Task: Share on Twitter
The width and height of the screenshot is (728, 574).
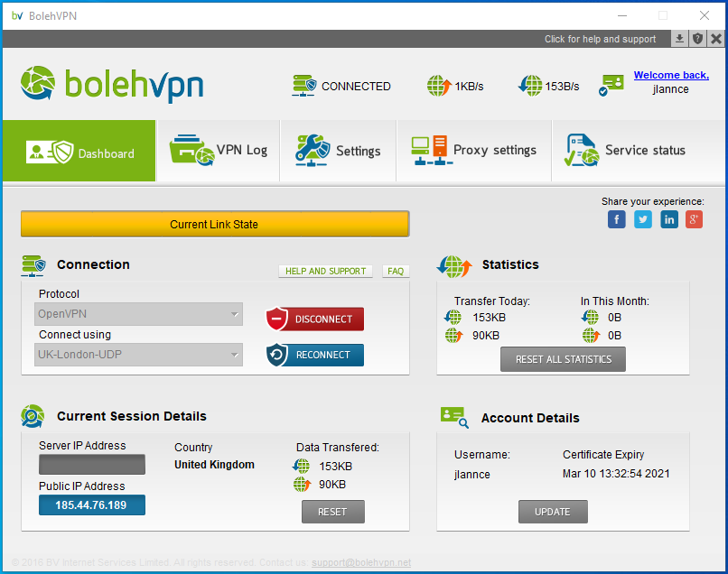Action: (x=643, y=219)
